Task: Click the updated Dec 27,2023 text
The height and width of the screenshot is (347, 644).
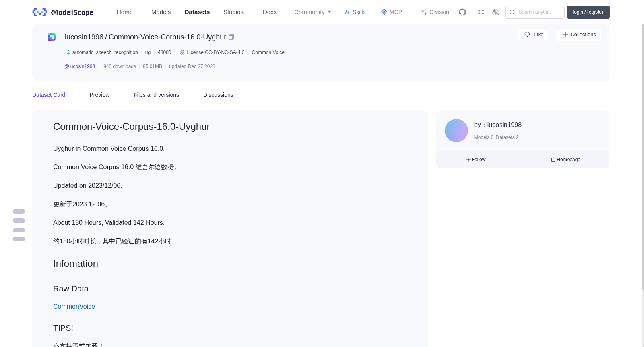Action: click(x=192, y=66)
